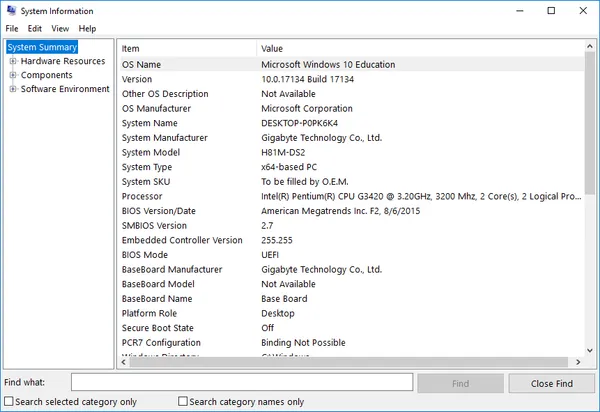Expand the Hardware Resources tree node

pyautogui.click(x=13, y=61)
